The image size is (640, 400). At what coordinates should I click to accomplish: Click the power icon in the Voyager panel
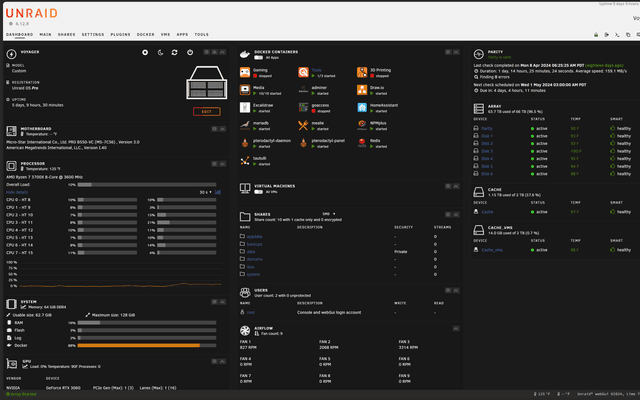point(190,53)
